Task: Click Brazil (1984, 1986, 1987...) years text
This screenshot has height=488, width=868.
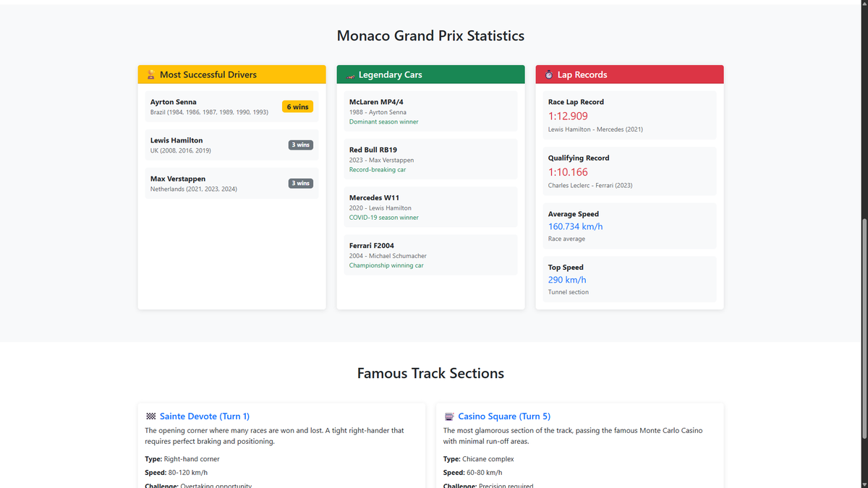Action: (x=209, y=113)
